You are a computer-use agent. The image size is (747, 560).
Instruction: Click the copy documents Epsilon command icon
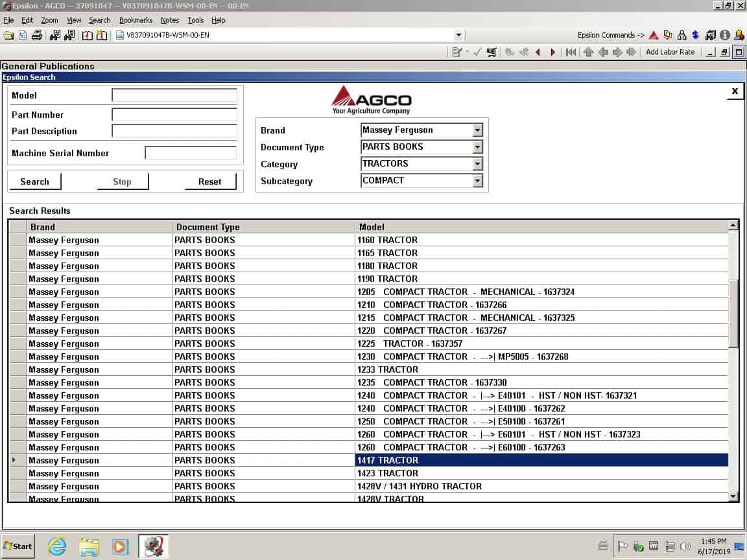[x=667, y=35]
